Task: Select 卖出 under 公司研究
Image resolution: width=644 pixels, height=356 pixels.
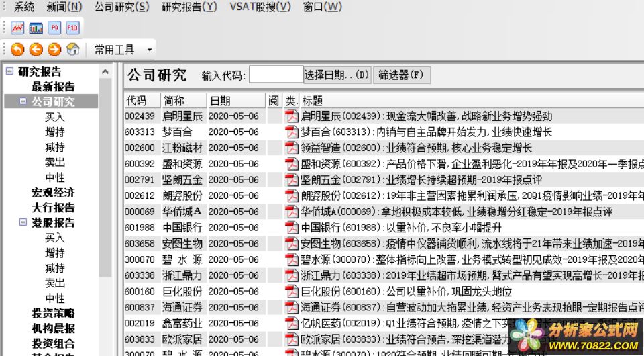Action: tap(54, 163)
